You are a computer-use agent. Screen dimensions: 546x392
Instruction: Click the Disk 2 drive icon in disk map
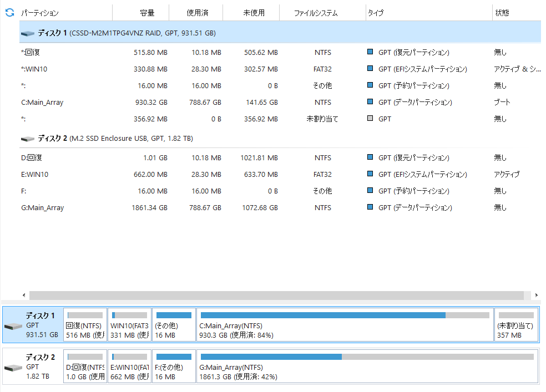tap(13, 368)
